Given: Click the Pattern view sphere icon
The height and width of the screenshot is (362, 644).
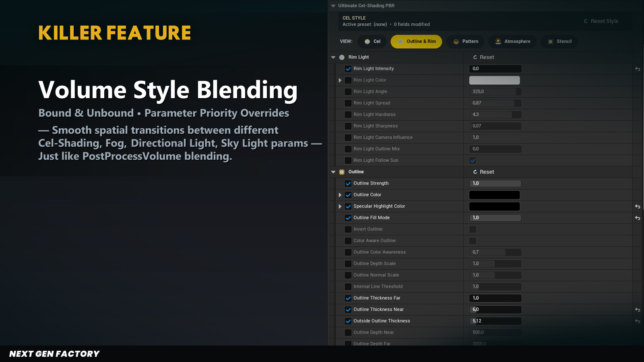Looking at the screenshot, I should (x=456, y=41).
